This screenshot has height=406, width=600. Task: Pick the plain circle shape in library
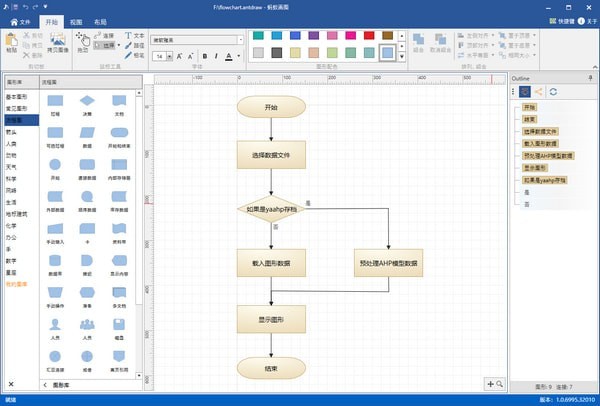tap(55, 165)
